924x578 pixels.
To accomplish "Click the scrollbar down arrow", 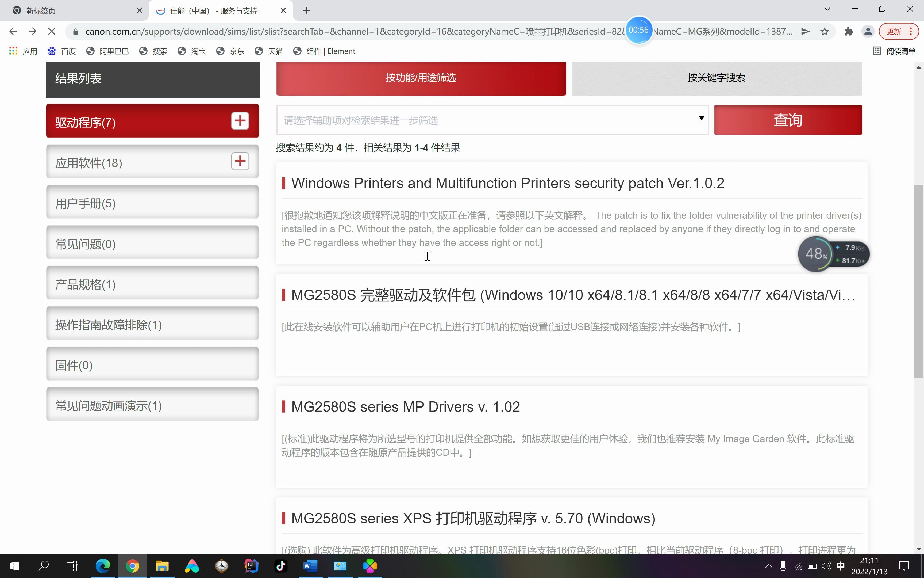I will (x=919, y=549).
